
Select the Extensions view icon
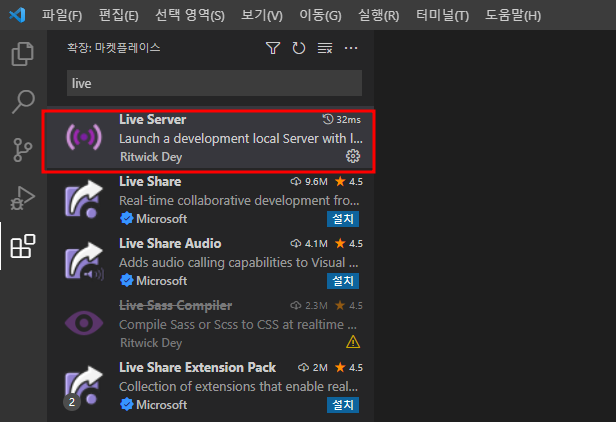coord(23,246)
